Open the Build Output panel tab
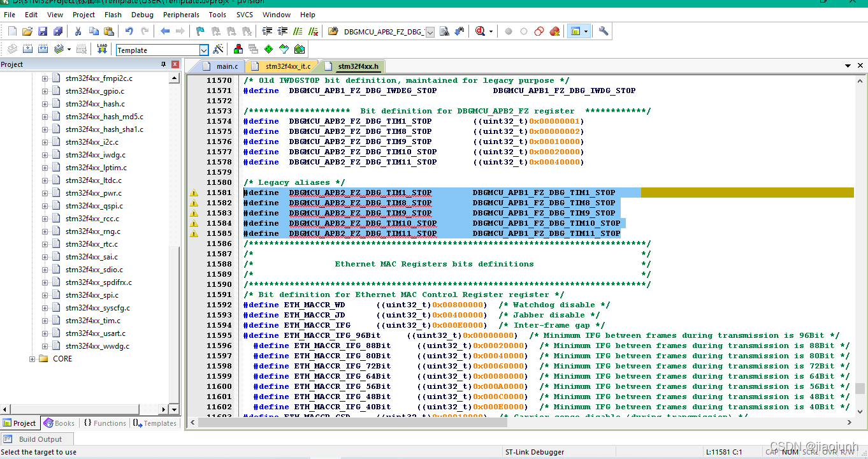Image resolution: width=868 pixels, height=459 pixels. [x=40, y=439]
